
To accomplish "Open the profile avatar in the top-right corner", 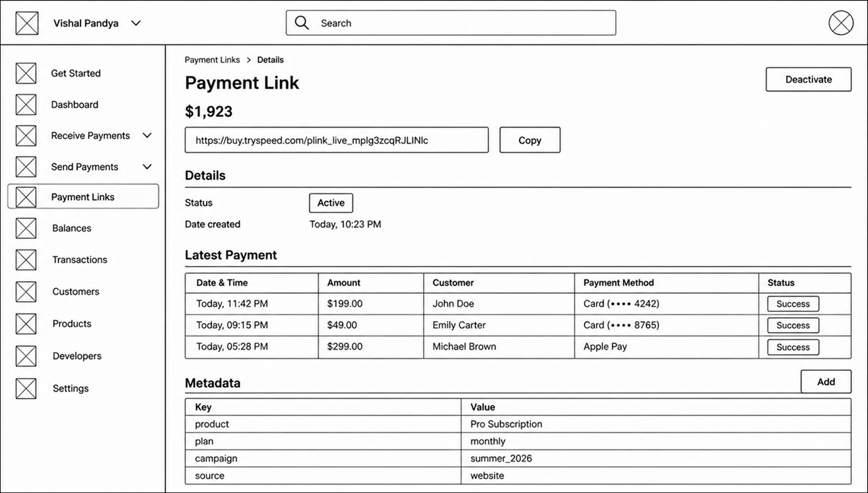I will 841,23.
